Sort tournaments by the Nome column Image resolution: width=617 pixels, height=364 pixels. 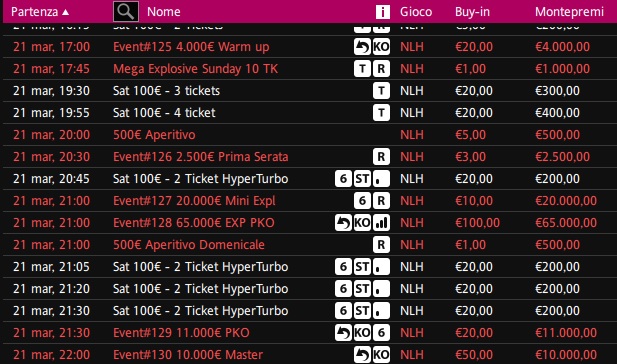164,12
